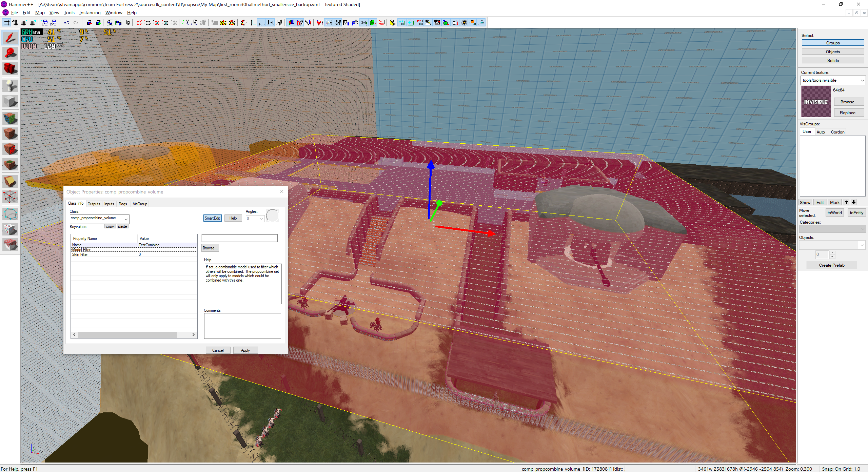Select the Magnify tool in sidebar
The height and width of the screenshot is (472, 868).
point(10,53)
